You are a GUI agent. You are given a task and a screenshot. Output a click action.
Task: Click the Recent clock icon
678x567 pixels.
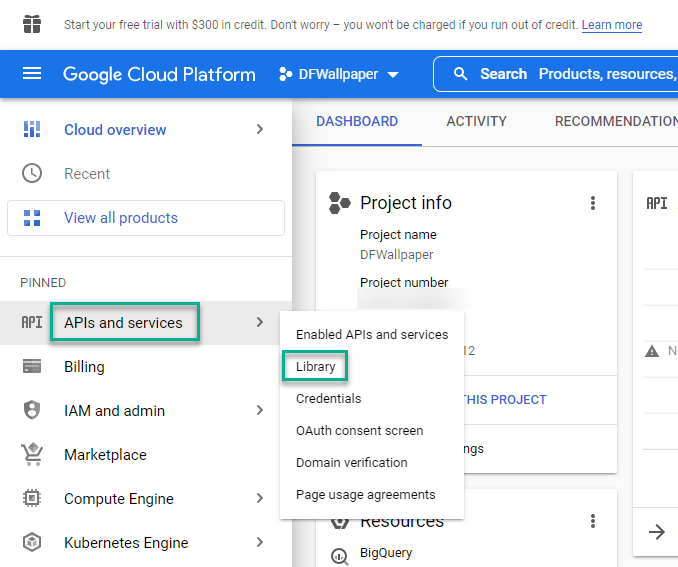[x=32, y=173]
